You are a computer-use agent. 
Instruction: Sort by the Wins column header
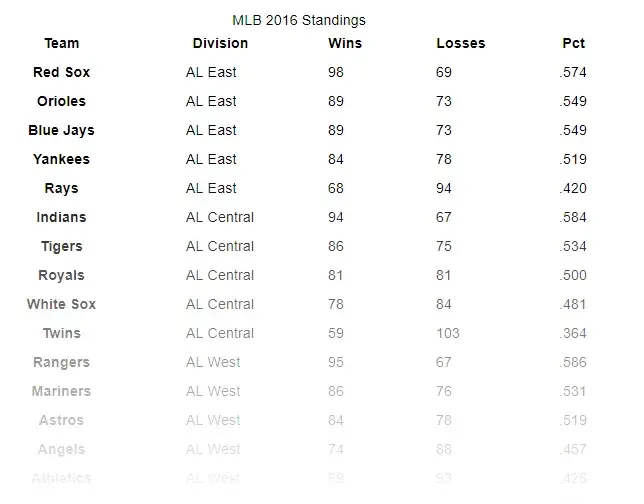(x=345, y=44)
